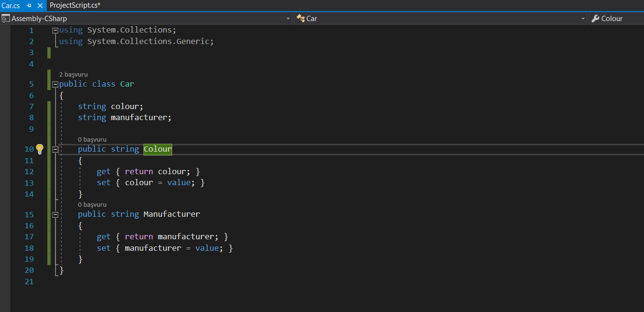644x312 pixels.
Task: Open the Colour member dropdown
Action: (617, 19)
